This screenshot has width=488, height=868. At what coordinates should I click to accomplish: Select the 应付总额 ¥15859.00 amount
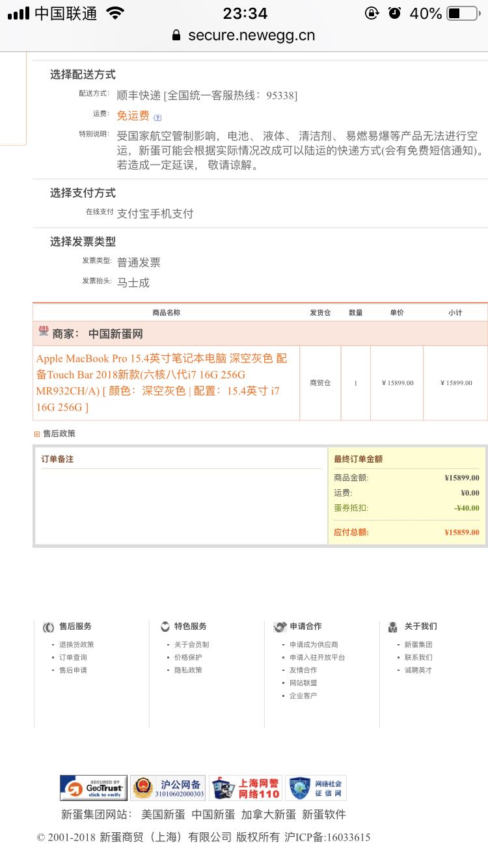tap(462, 532)
